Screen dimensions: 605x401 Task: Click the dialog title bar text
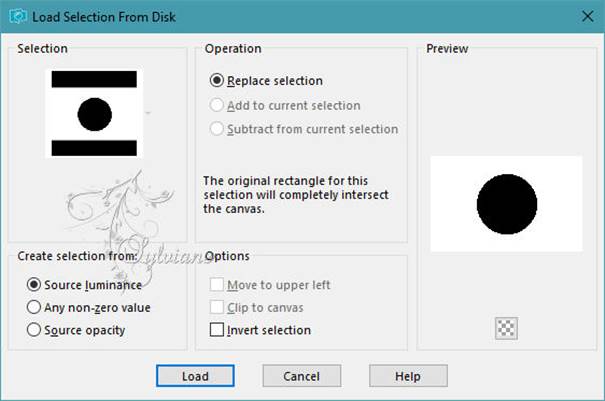(104, 17)
